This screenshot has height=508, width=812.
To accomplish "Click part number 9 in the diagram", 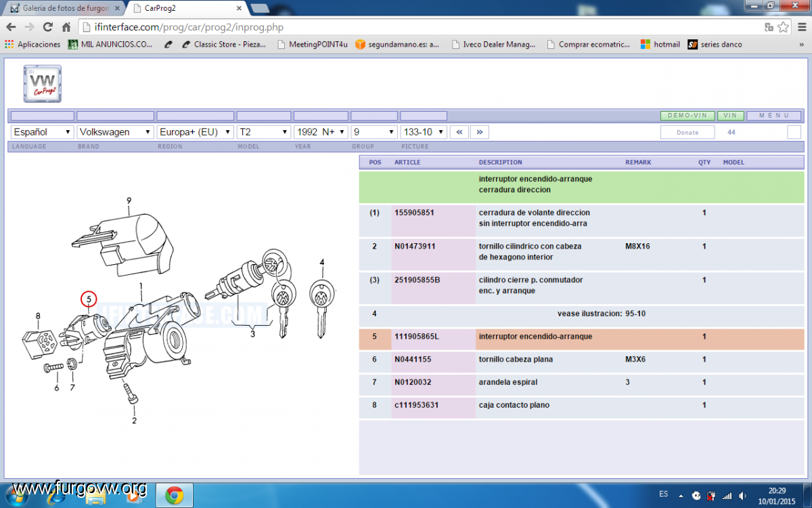I will coord(129,200).
